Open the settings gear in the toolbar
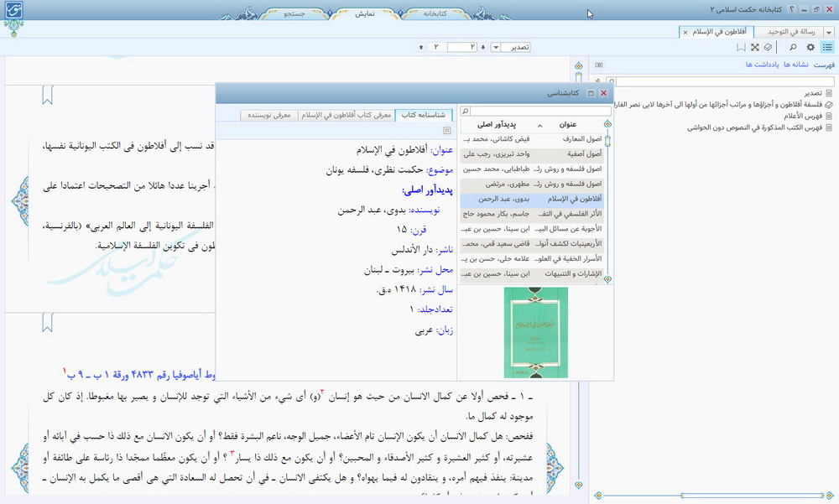The width and height of the screenshot is (839, 504). pos(810,47)
